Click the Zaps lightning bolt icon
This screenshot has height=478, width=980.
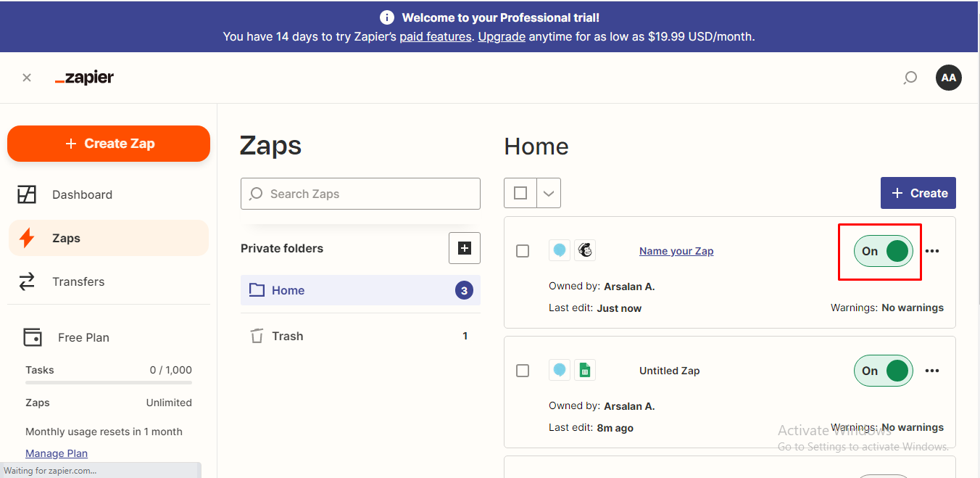[27, 238]
